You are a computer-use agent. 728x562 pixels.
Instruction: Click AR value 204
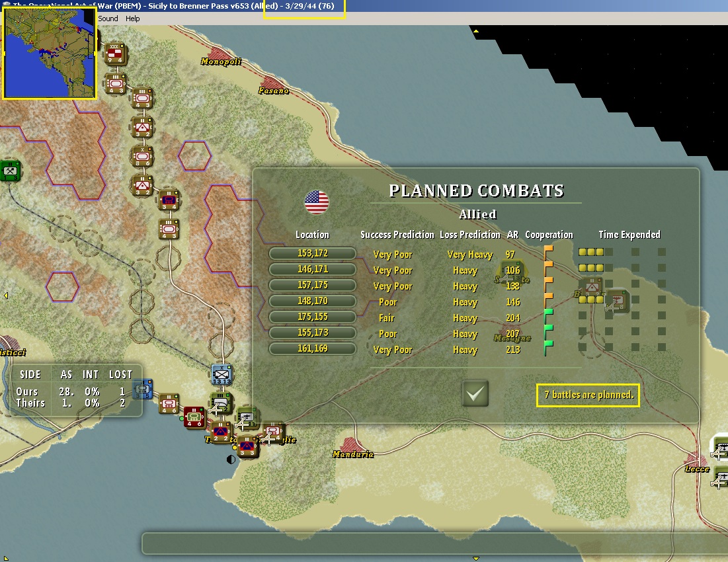(x=512, y=318)
